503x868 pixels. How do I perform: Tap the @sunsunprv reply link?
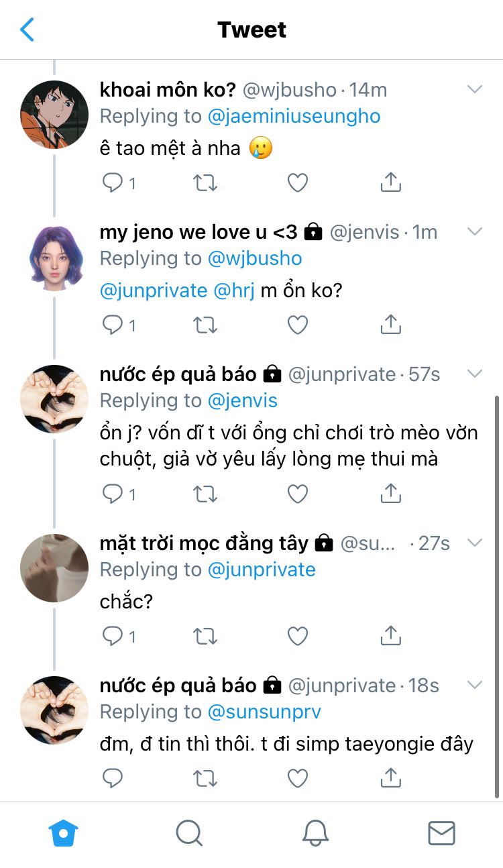[x=264, y=712]
